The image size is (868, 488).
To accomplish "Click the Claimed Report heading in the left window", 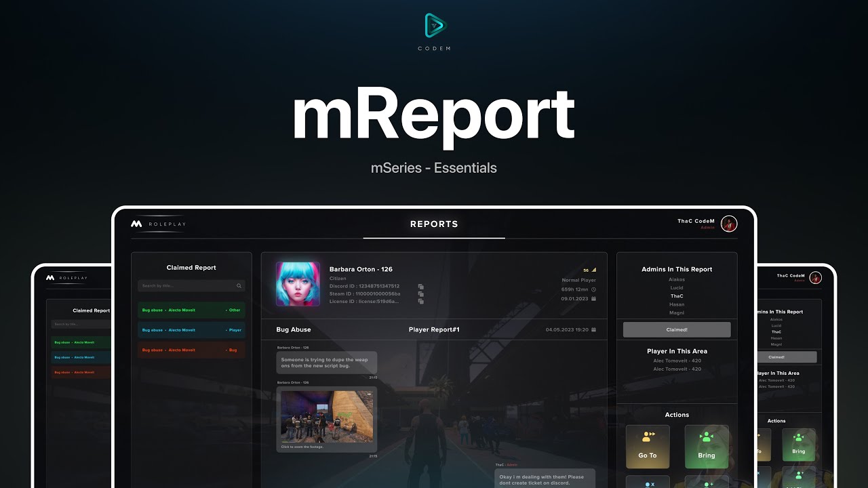I will pos(92,310).
